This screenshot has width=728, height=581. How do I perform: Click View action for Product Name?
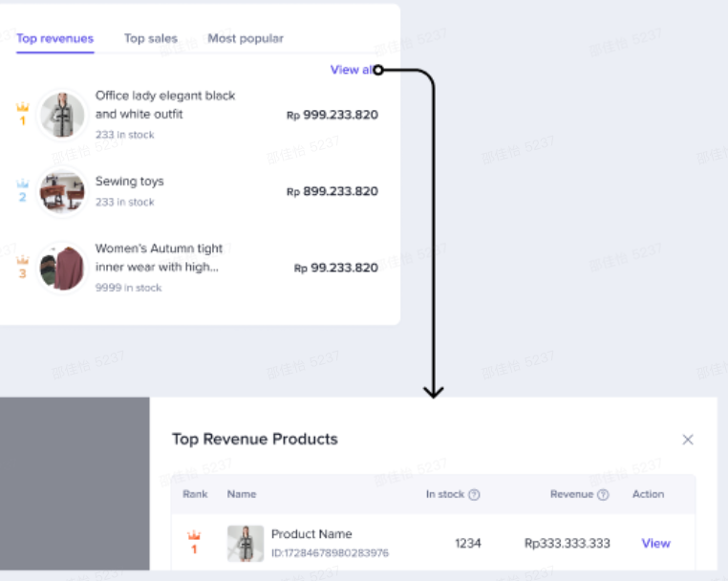pyautogui.click(x=655, y=543)
